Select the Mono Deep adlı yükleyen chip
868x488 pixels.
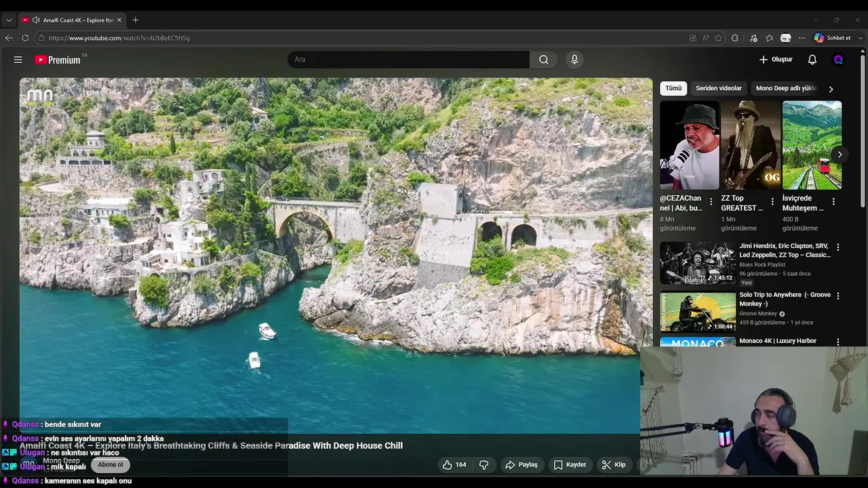[785, 88]
